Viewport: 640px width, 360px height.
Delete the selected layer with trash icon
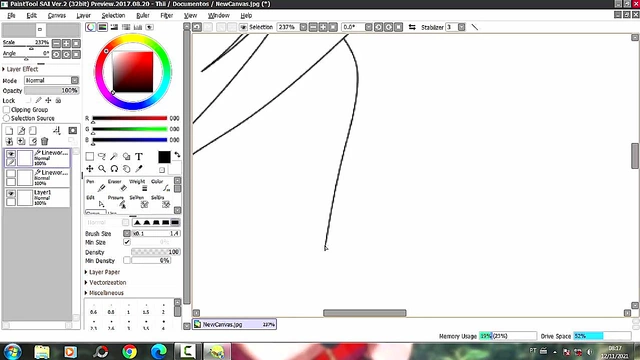44,142
